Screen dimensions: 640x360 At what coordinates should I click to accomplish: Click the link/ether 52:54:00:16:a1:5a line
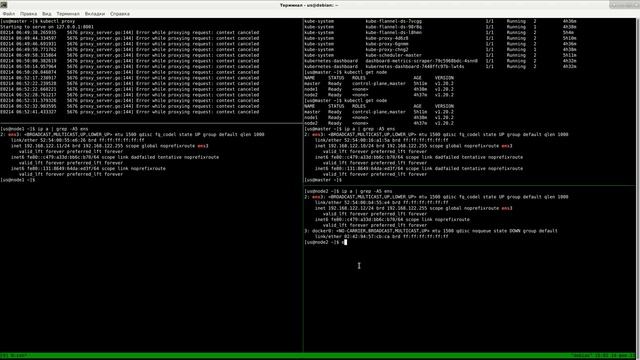381,140
